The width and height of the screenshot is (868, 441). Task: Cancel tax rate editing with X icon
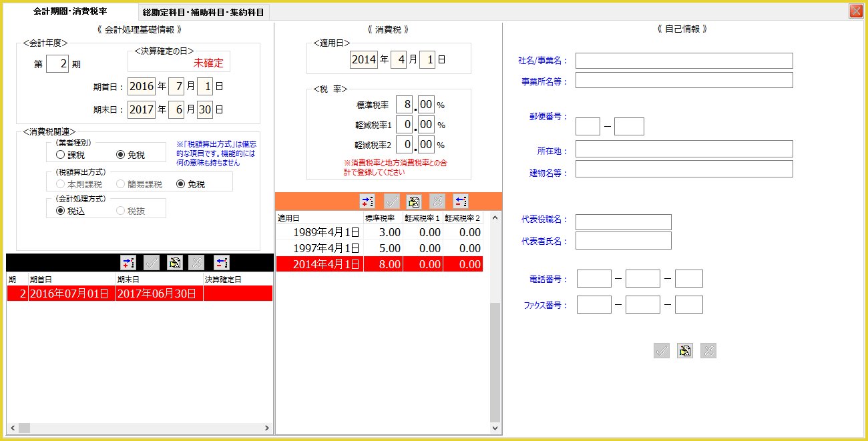tap(437, 201)
